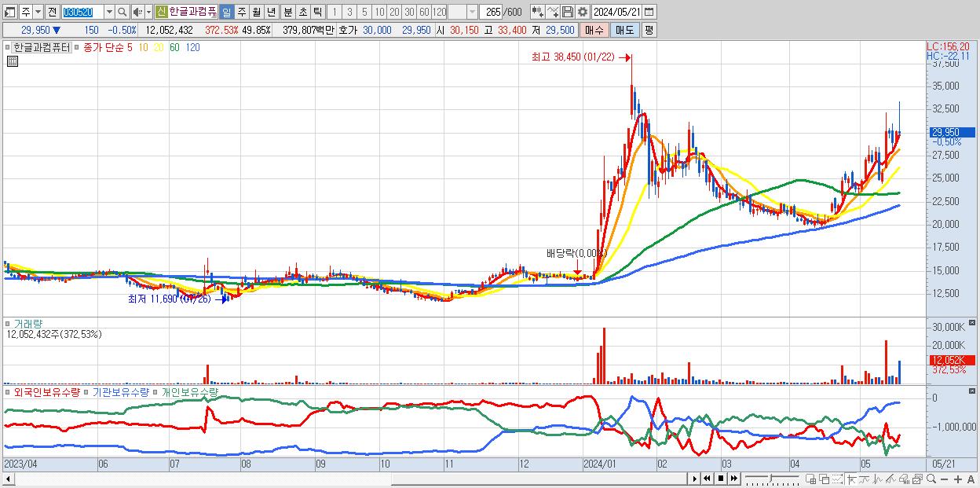Screen dimensions: 980x488
Task: Click the stock code 030520 input field
Action: tap(82, 12)
